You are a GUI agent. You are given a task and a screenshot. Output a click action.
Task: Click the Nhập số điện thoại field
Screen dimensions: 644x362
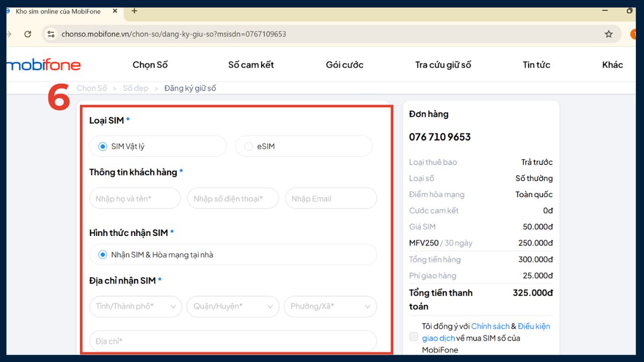[233, 198]
